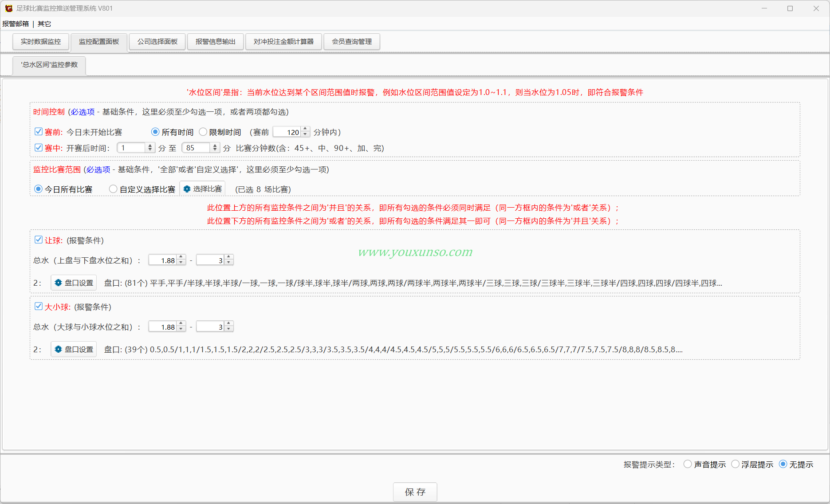This screenshot has width=830, height=504.
Task: Click the gear icon of 让球 盘口设置
Action: [58, 283]
